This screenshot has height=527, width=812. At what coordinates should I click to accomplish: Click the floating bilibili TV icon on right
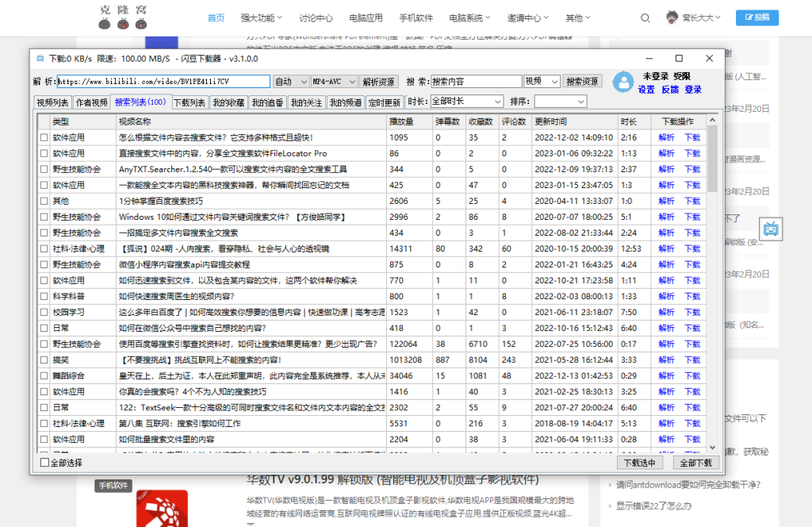coord(771,229)
